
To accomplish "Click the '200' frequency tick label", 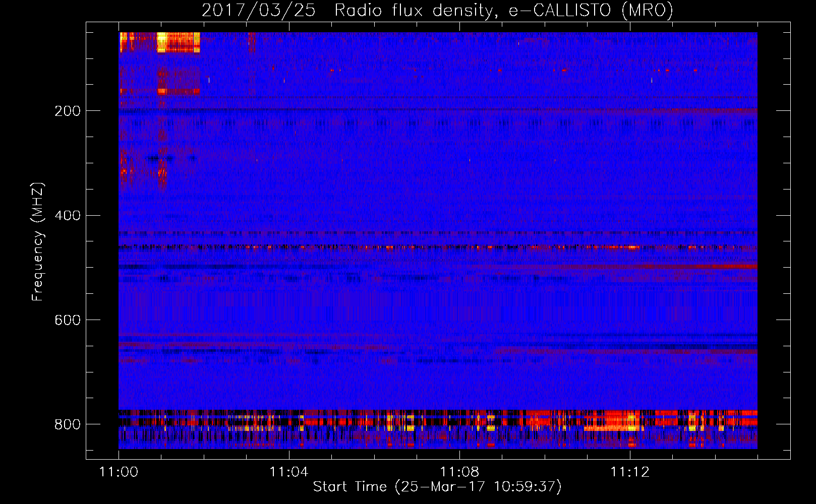I will pos(68,111).
